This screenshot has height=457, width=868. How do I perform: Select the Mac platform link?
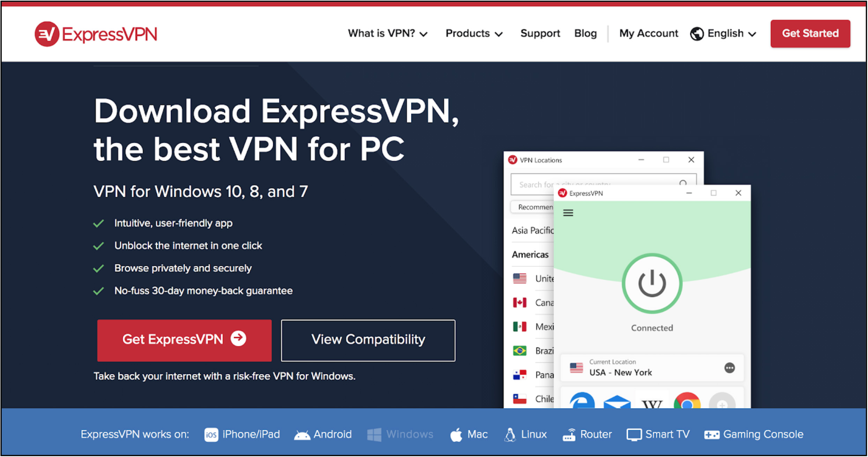click(x=469, y=434)
